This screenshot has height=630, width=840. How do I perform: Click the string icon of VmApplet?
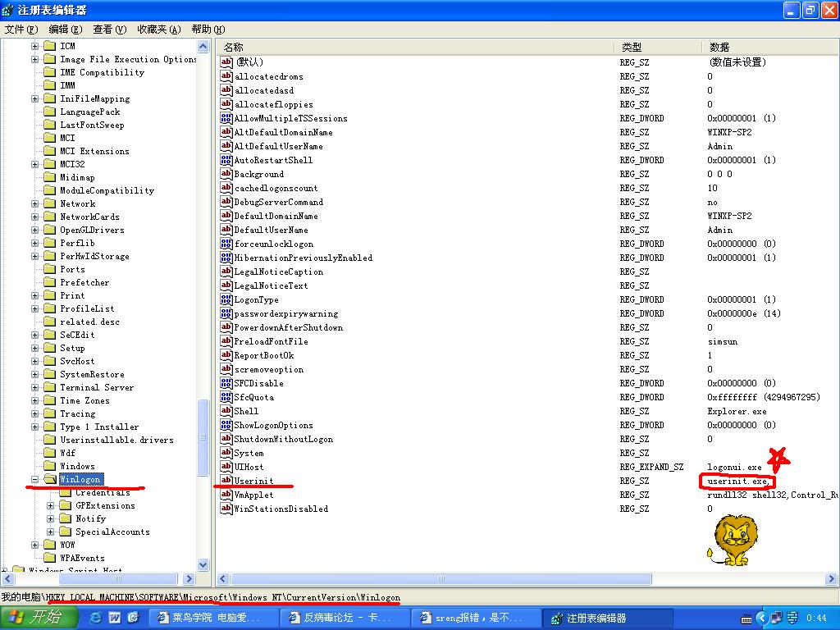point(226,495)
